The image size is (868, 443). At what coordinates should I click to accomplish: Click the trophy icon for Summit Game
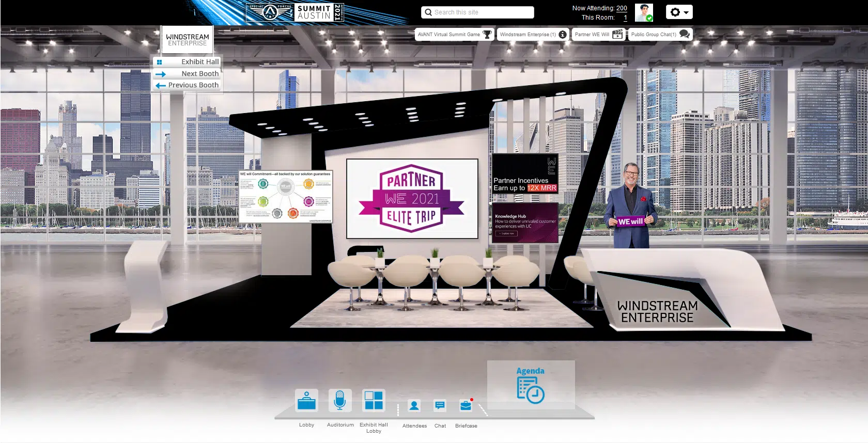pos(487,35)
